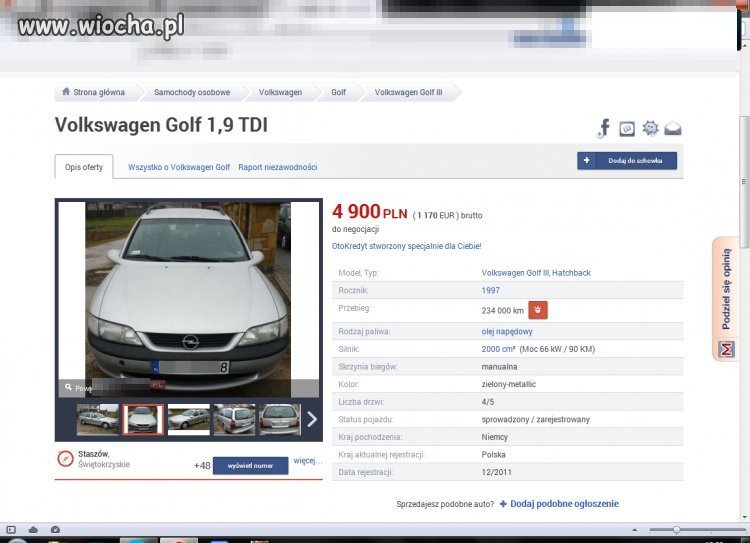This screenshot has height=543, width=750.
Task: Open the Volkswagen Golf III breadcrumb
Action: [x=408, y=92]
